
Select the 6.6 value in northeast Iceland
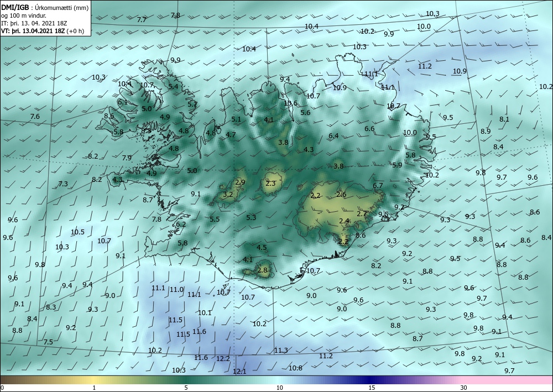click(x=369, y=129)
